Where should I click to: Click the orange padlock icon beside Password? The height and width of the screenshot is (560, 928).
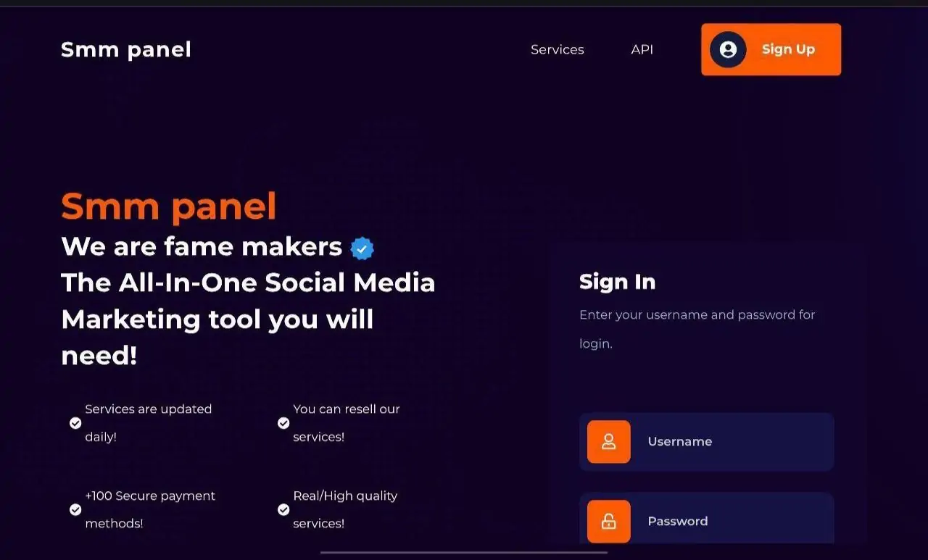click(x=609, y=522)
